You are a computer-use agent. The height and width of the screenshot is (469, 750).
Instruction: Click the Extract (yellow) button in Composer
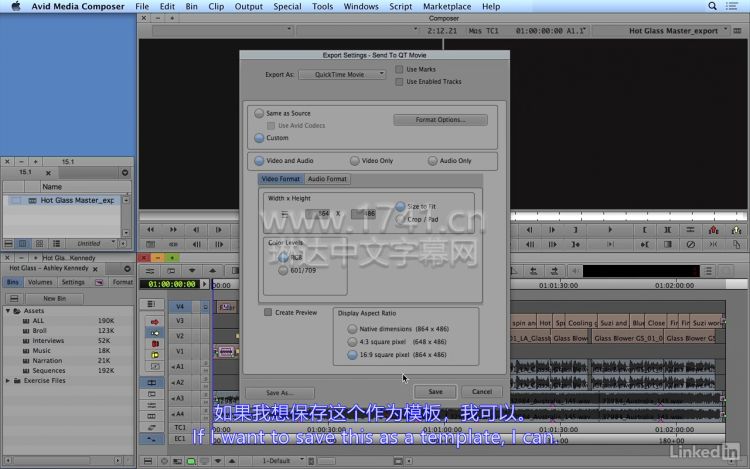click(x=736, y=230)
